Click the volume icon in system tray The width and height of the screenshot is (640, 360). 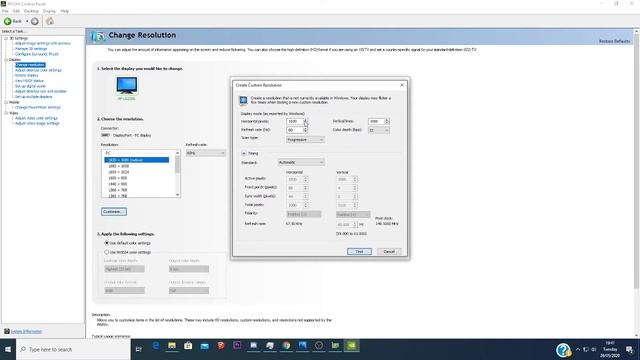point(594,349)
